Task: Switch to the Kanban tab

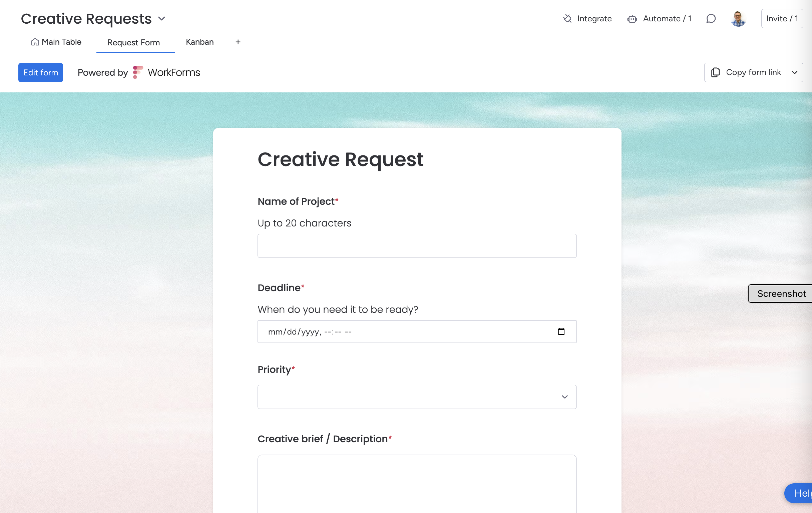Action: click(x=199, y=42)
